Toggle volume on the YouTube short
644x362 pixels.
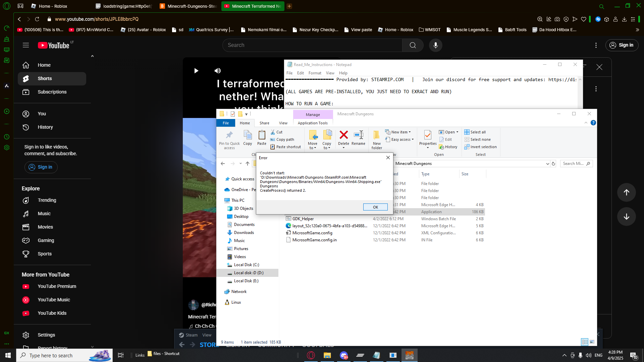pyautogui.click(x=218, y=71)
